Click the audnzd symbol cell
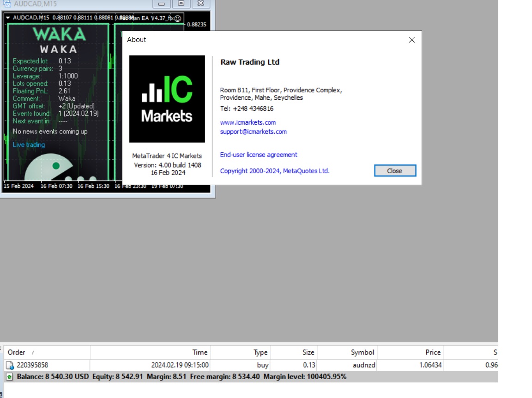This screenshot has height=398, width=532. tap(364, 365)
